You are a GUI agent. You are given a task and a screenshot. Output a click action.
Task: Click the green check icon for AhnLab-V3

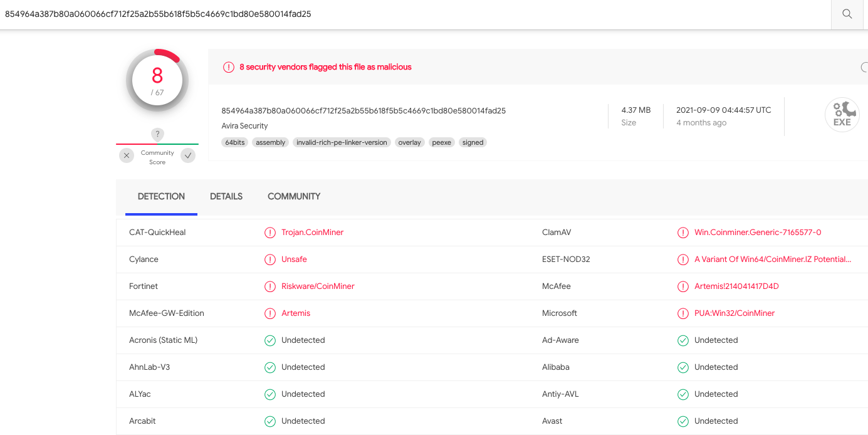point(270,367)
